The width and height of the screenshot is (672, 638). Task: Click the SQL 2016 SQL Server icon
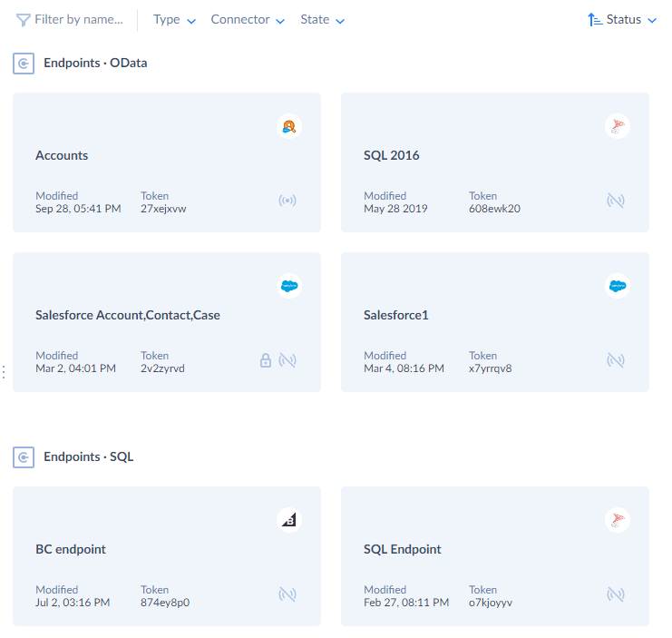[x=618, y=126]
